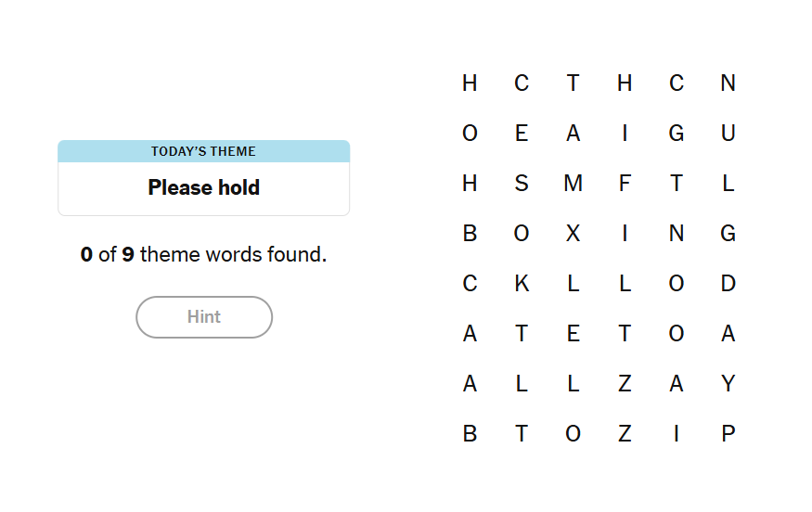
Task: Tap the letter I in the bottom row
Action: [x=677, y=433]
